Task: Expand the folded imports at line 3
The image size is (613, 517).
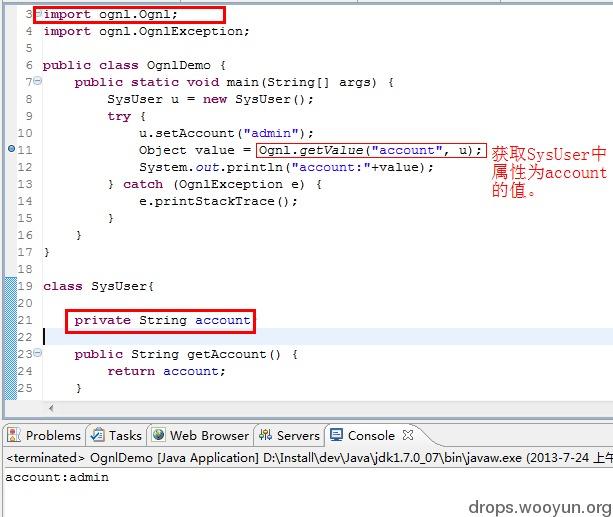Action: 37,14
